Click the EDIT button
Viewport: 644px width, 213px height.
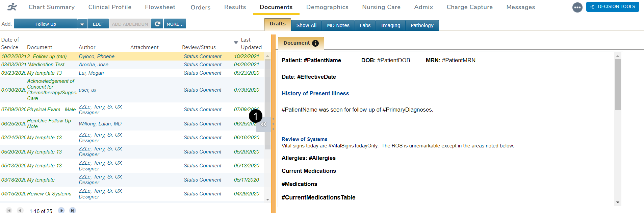click(98, 24)
